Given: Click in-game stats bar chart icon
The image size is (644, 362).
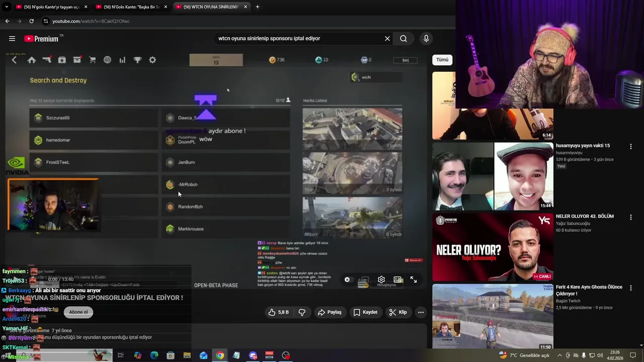Looking at the screenshot, I should (x=122, y=60).
